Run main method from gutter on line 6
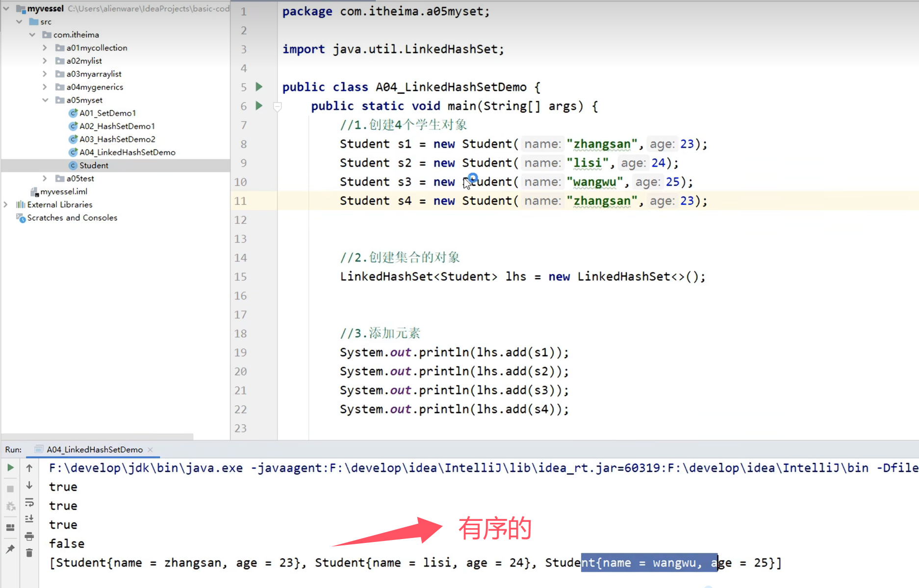 pos(259,106)
